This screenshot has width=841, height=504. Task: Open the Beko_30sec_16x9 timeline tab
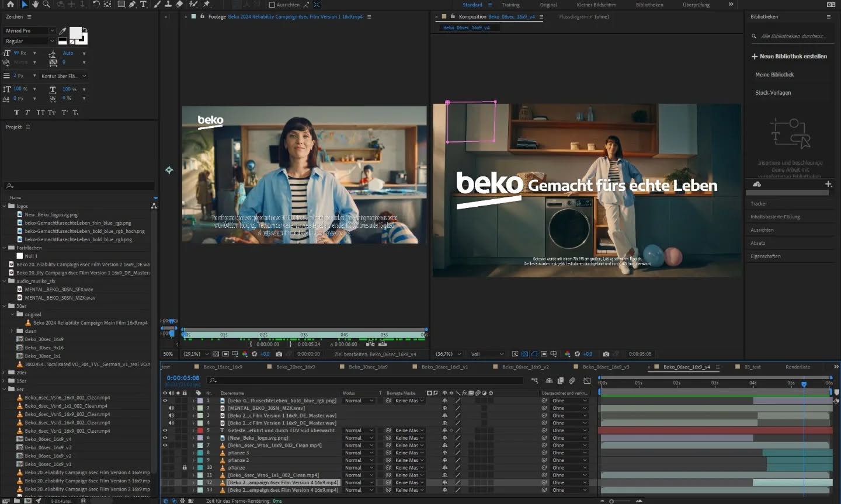[368, 367]
